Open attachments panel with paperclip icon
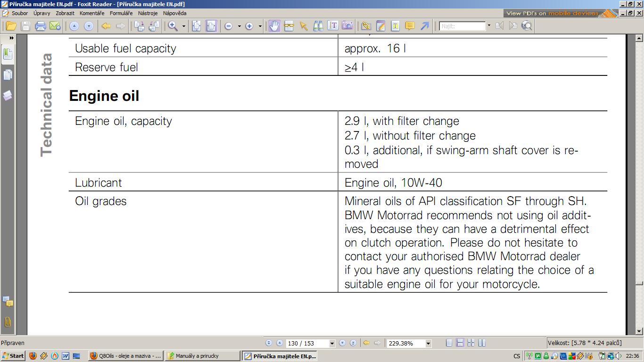 pos(8,322)
